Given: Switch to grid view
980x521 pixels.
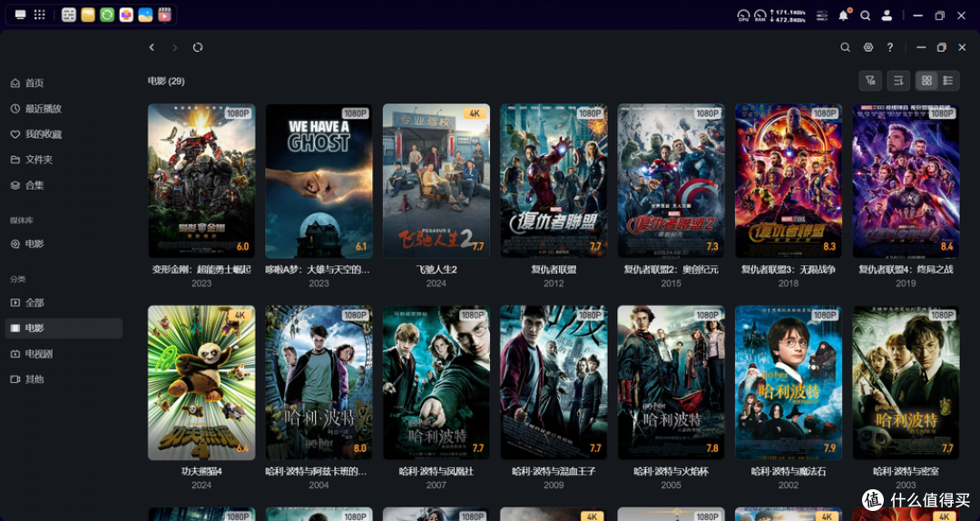Looking at the screenshot, I should pos(926,80).
